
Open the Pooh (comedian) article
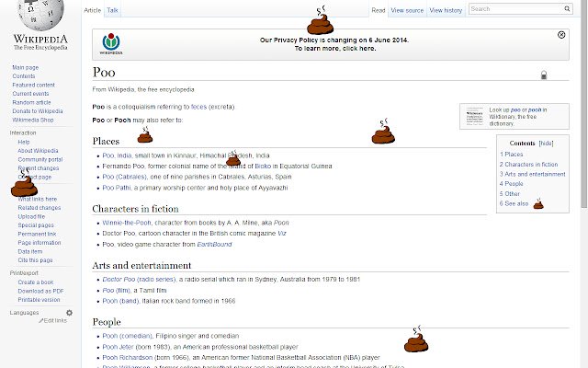pyautogui.click(x=128, y=336)
